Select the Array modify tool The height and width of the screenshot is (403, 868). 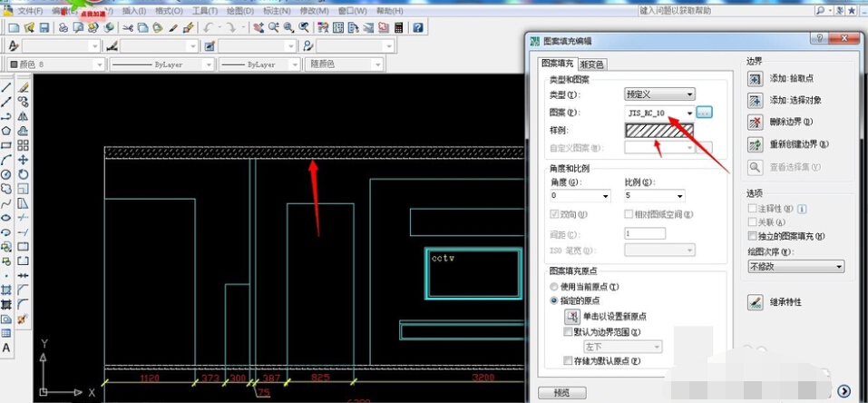[x=24, y=145]
